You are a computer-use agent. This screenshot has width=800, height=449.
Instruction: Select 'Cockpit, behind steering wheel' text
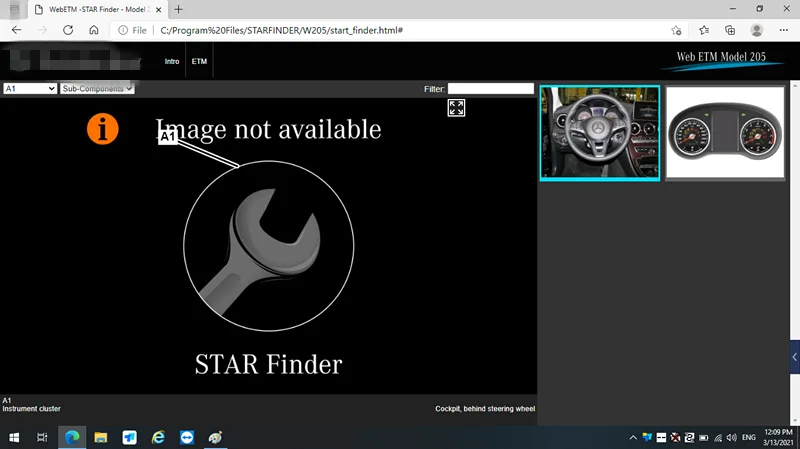point(485,409)
